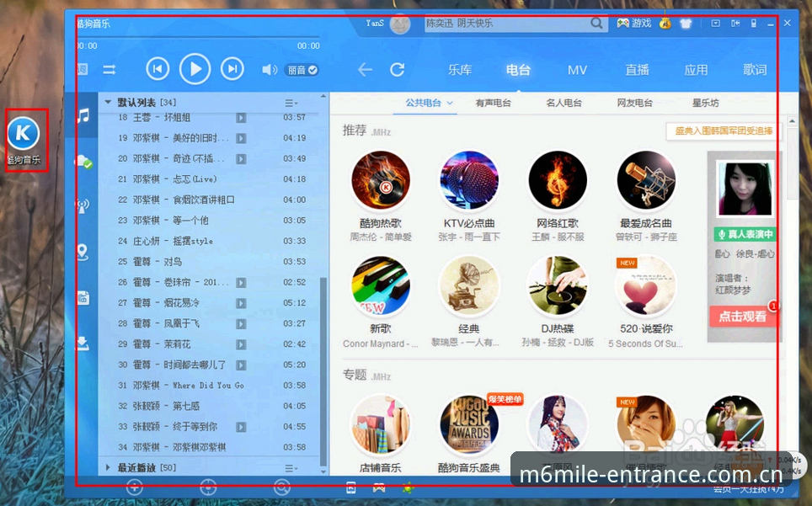Mute the volume speaker icon

pyautogui.click(x=270, y=69)
